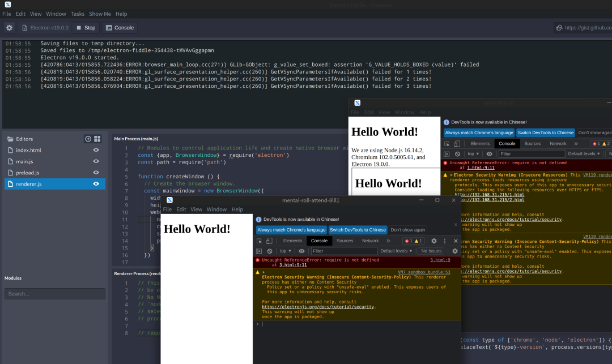Open three-dot customize menu in front DevTools

[445, 241]
